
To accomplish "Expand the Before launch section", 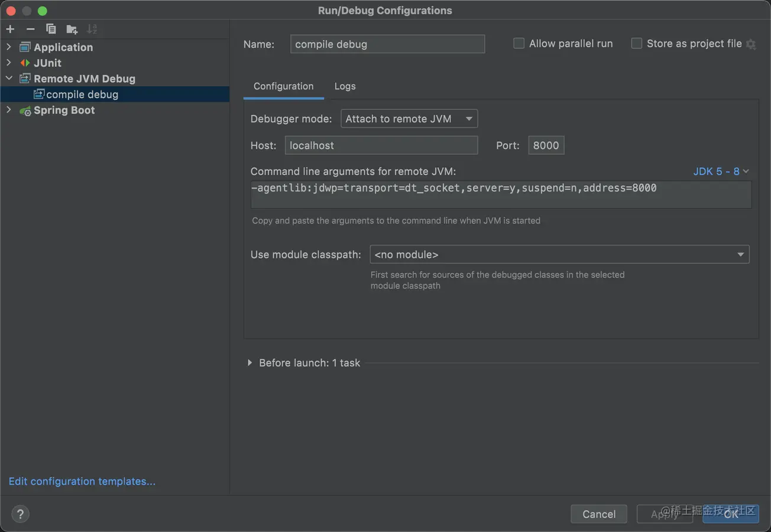I will click(x=250, y=363).
